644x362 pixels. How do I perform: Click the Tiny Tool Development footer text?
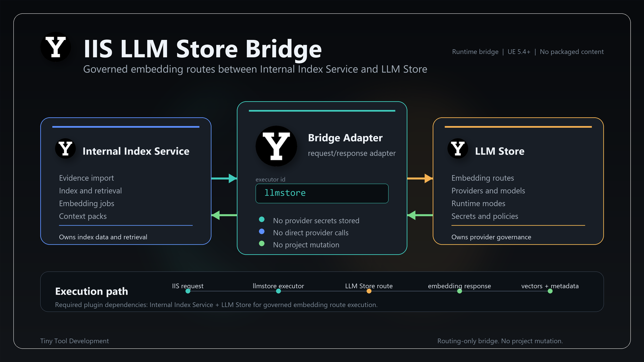[74, 341]
